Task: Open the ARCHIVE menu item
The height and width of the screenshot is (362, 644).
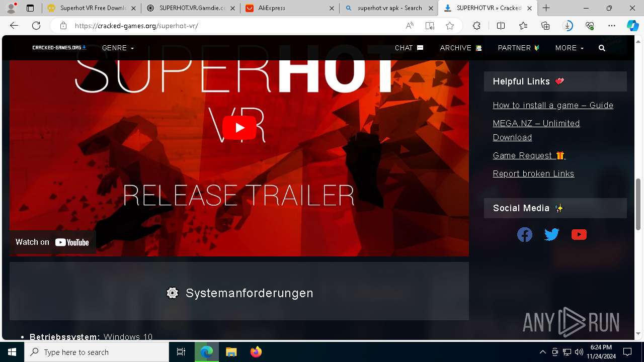Action: (461, 48)
